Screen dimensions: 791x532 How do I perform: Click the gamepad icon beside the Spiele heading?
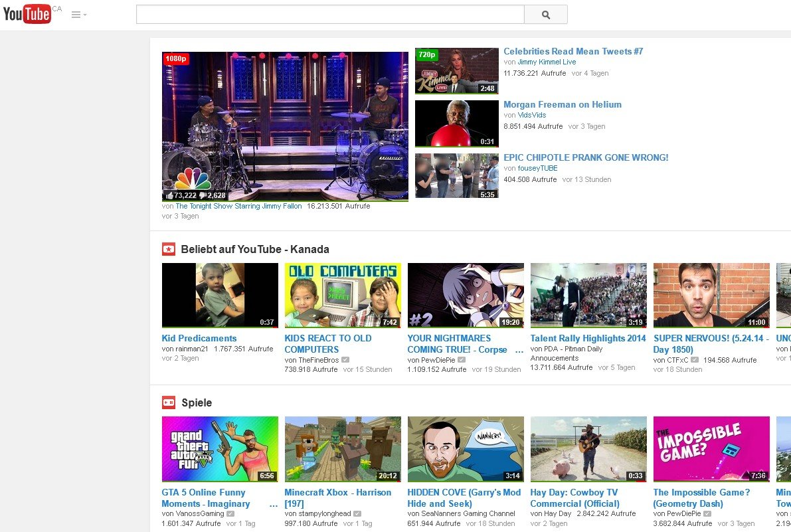point(169,402)
